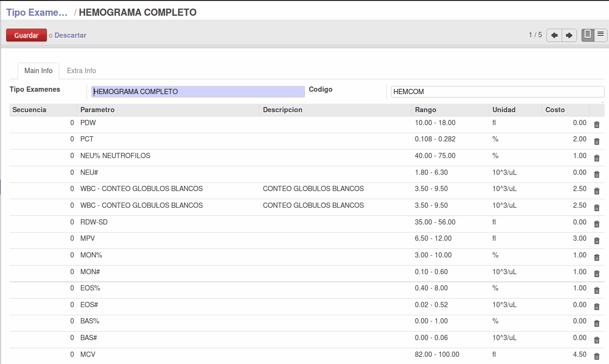Edit the Codigo input field

pyautogui.click(x=497, y=92)
